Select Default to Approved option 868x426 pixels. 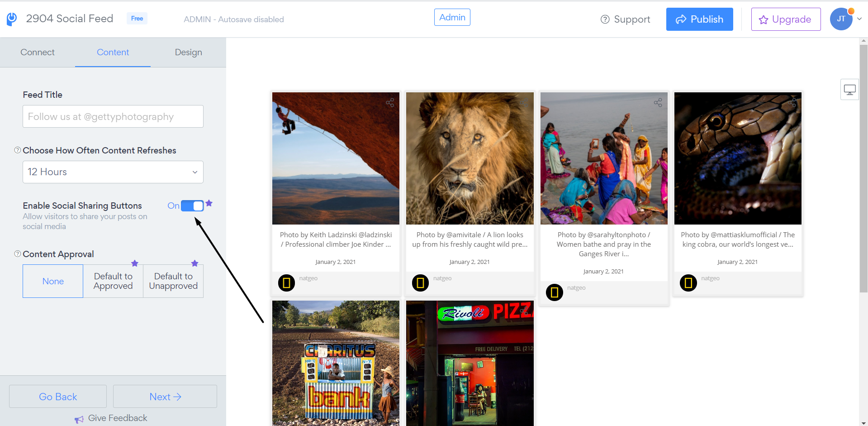[113, 281]
